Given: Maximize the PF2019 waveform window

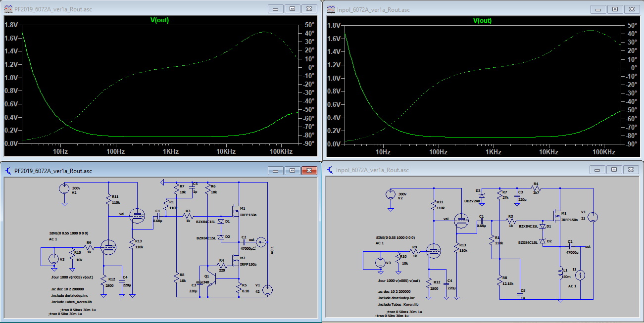Looking at the screenshot, I should (292, 9).
